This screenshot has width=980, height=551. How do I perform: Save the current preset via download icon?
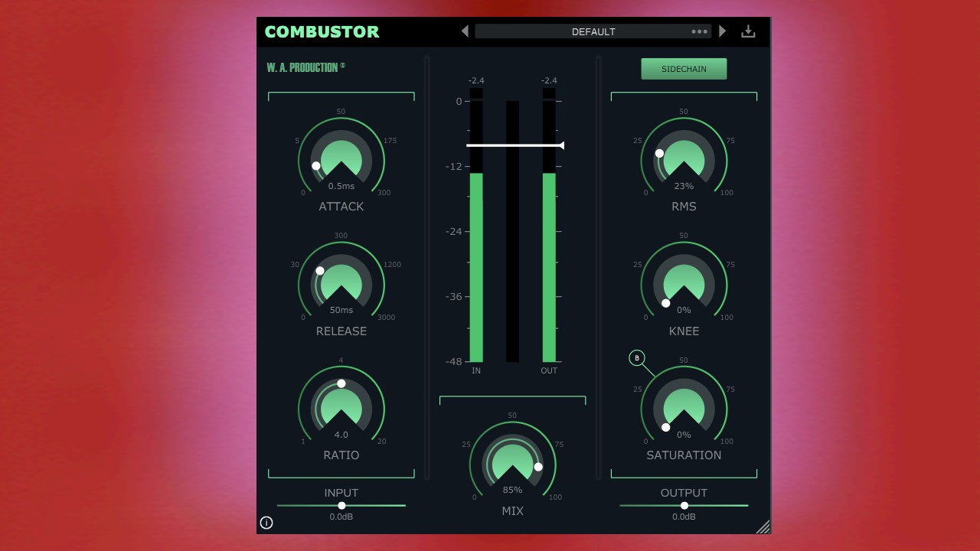[x=748, y=31]
